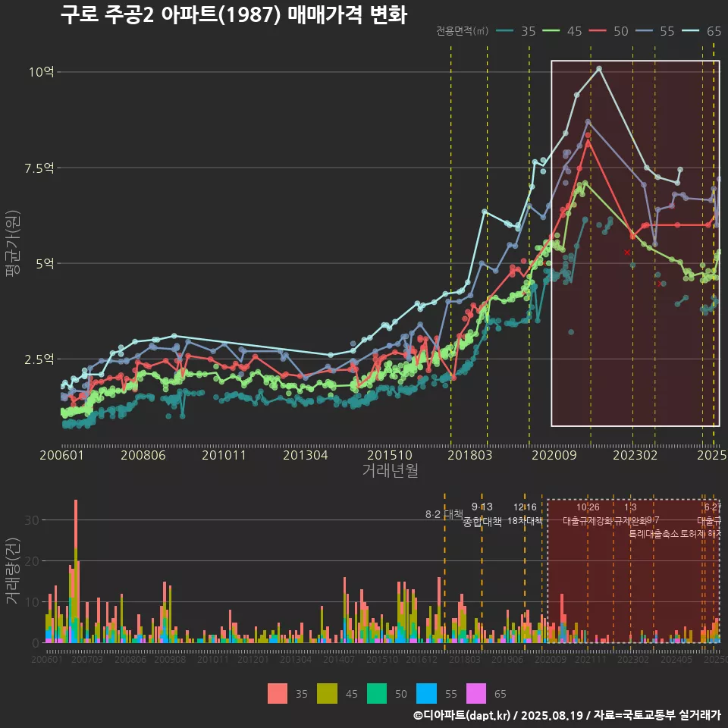This screenshot has height=728, width=728.
Task: Click the 1·3 규제완화 annotation
Action: [630, 514]
